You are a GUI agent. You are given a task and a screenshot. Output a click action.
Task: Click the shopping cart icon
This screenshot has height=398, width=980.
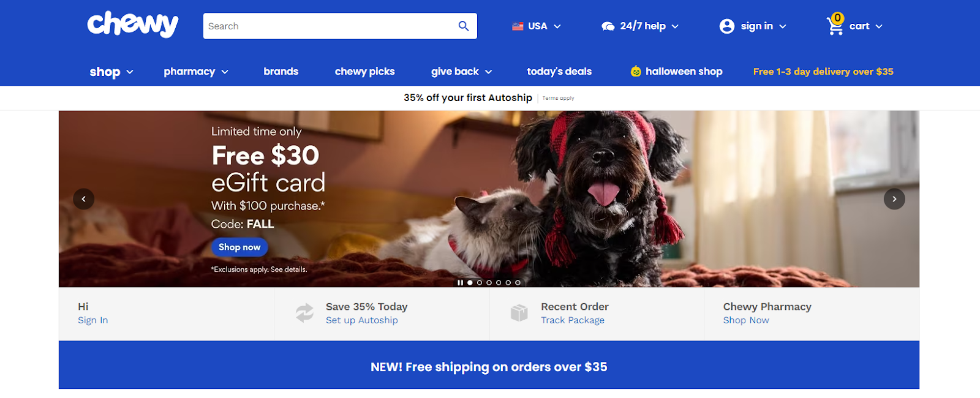[x=835, y=25]
